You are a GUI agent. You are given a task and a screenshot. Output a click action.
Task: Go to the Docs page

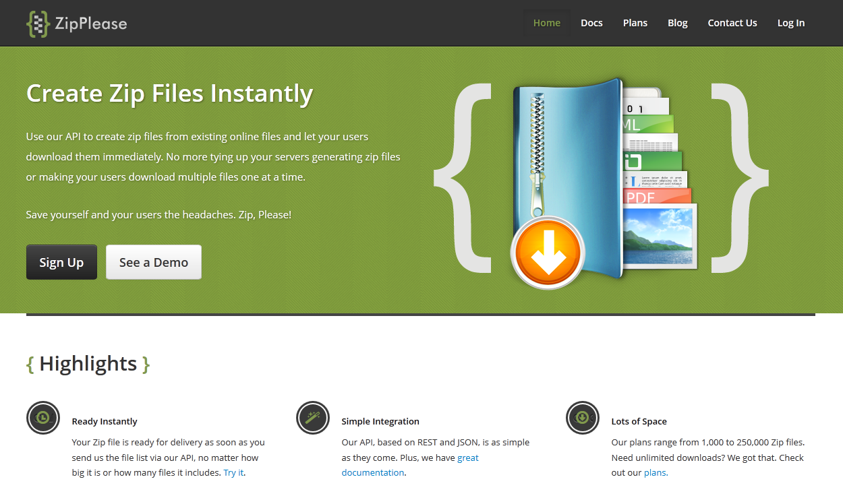coord(591,23)
